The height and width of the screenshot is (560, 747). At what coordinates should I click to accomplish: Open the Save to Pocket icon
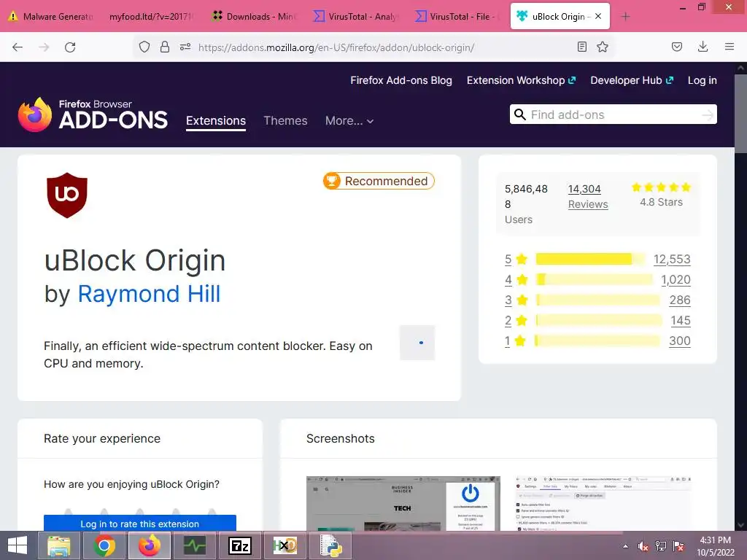pyautogui.click(x=677, y=47)
